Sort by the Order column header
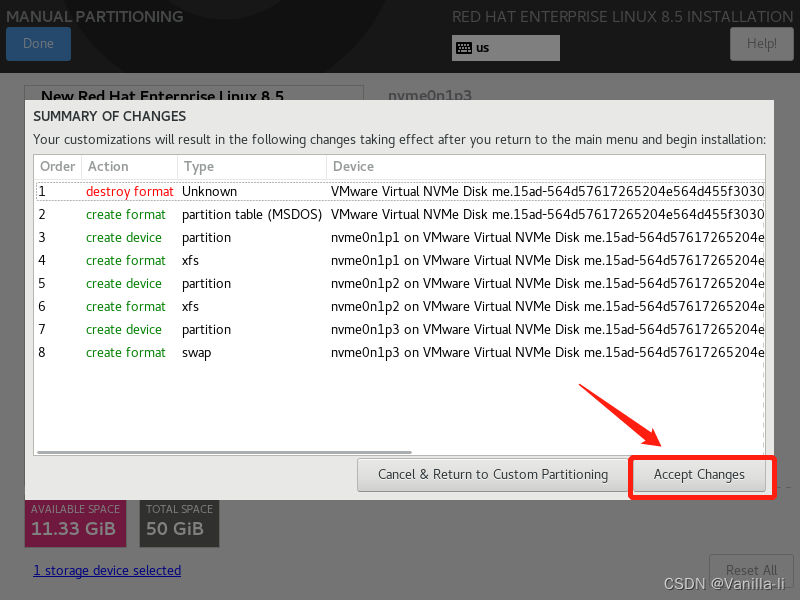The width and height of the screenshot is (800, 600). tap(58, 167)
